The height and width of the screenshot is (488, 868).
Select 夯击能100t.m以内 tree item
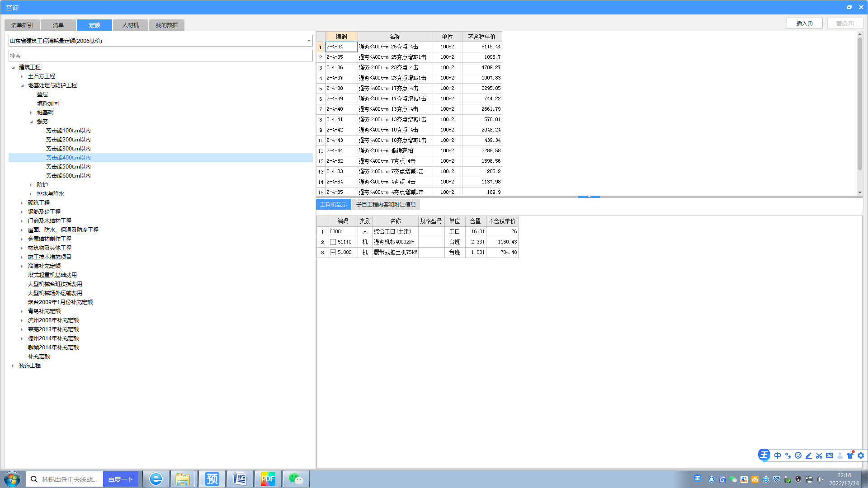coord(68,131)
